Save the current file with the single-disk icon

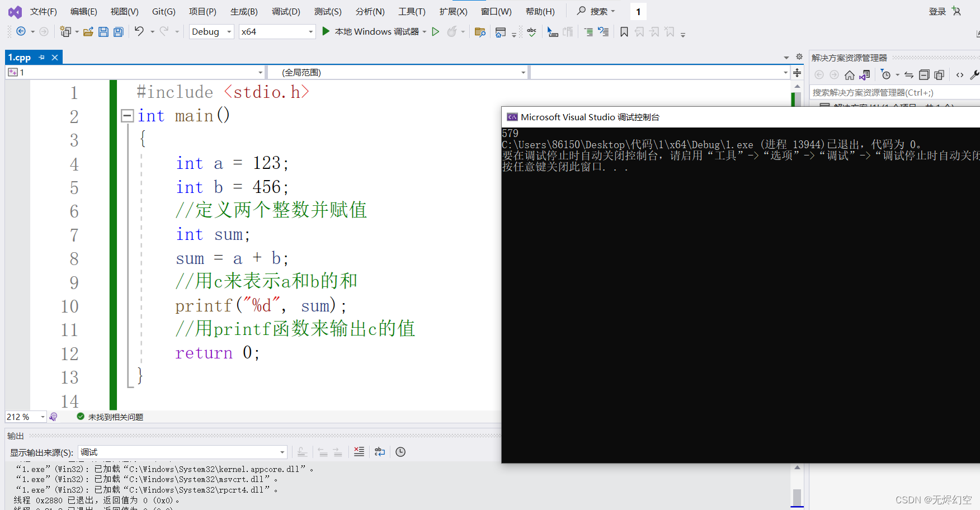pos(103,31)
